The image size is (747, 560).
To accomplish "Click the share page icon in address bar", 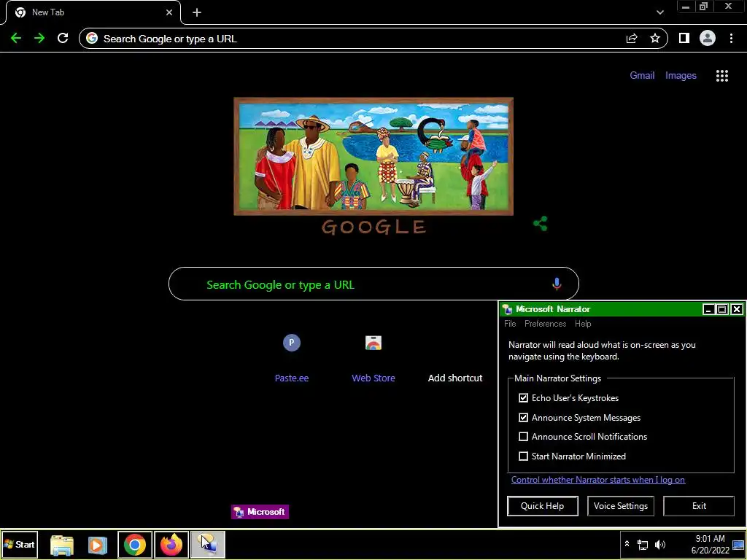I will (x=632, y=39).
